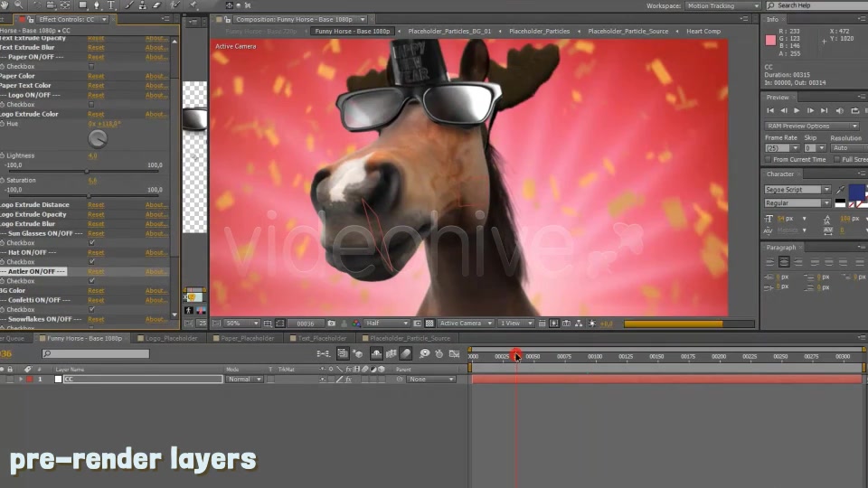The width and height of the screenshot is (868, 488).
Task: Select the Brush tool
Action: [129, 5]
